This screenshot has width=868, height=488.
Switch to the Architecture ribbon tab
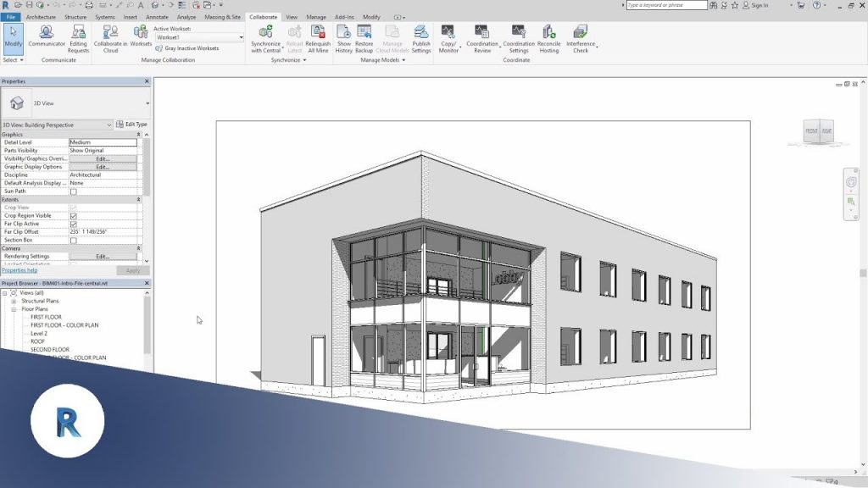pyautogui.click(x=41, y=17)
